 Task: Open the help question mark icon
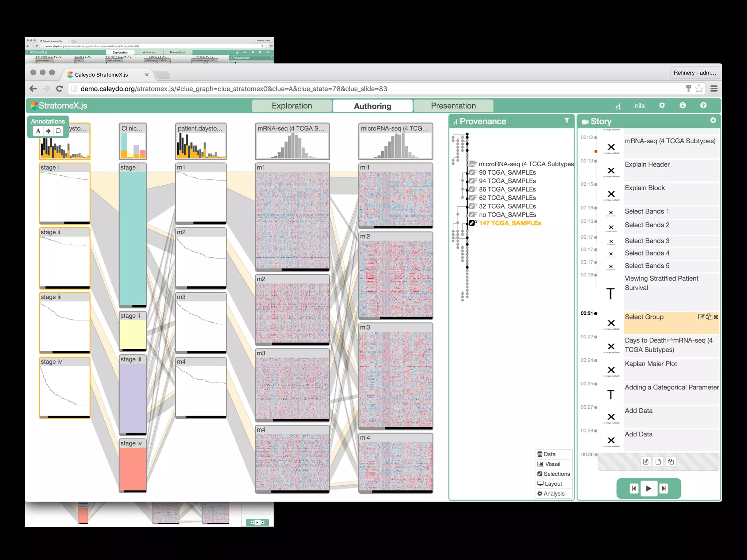pos(703,105)
